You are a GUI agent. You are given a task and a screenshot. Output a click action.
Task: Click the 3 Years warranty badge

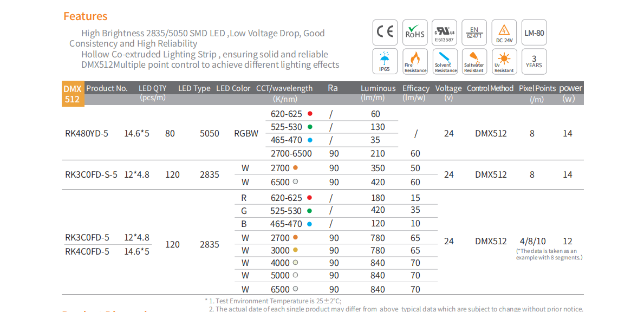tap(534, 62)
